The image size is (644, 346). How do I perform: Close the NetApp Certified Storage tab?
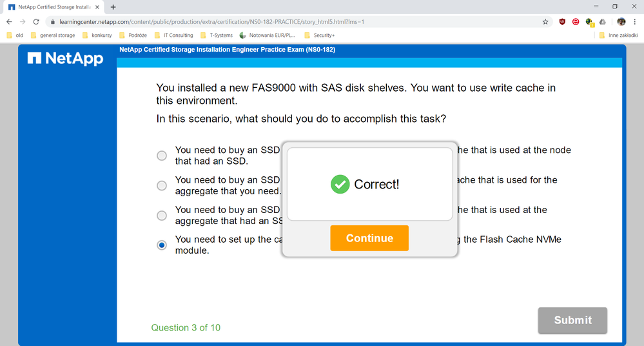97,7
